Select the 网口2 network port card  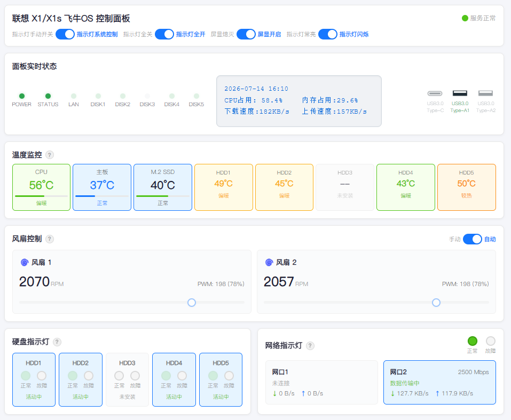439,382
